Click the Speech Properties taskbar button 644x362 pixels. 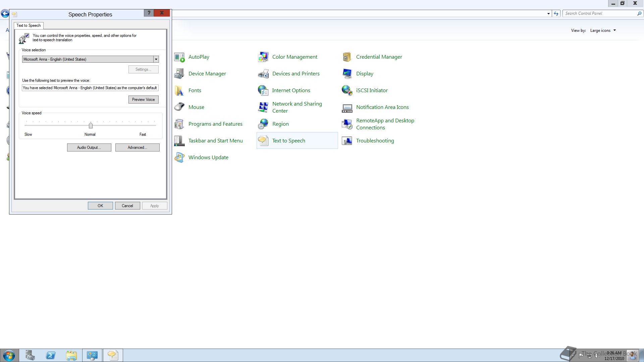113,355
